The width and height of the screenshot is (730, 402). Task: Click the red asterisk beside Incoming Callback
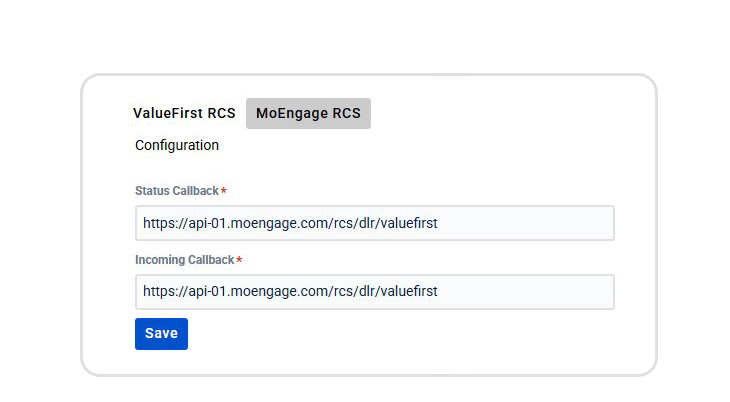click(240, 259)
